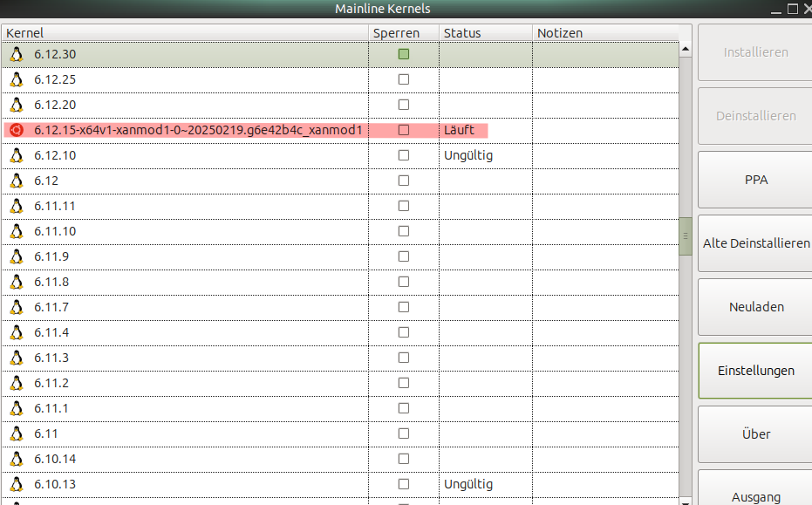
Task: Toggle the lock checkbox for kernel 6.11.4
Action: pyautogui.click(x=404, y=332)
